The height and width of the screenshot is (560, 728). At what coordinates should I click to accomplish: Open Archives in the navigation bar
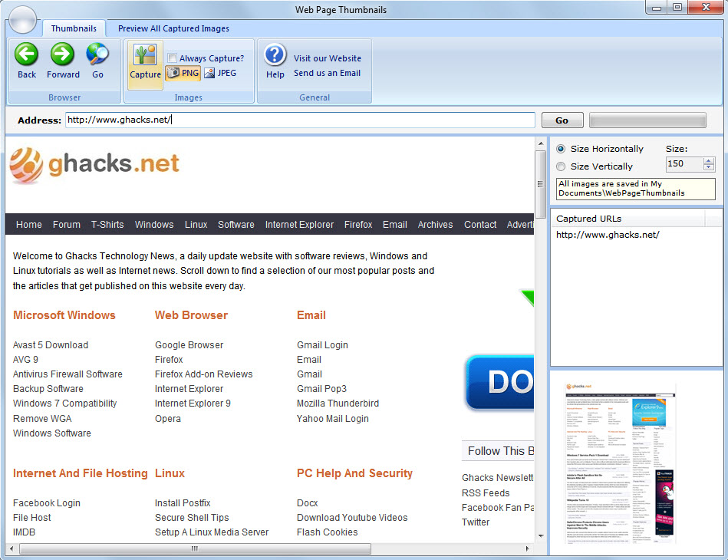pos(435,225)
